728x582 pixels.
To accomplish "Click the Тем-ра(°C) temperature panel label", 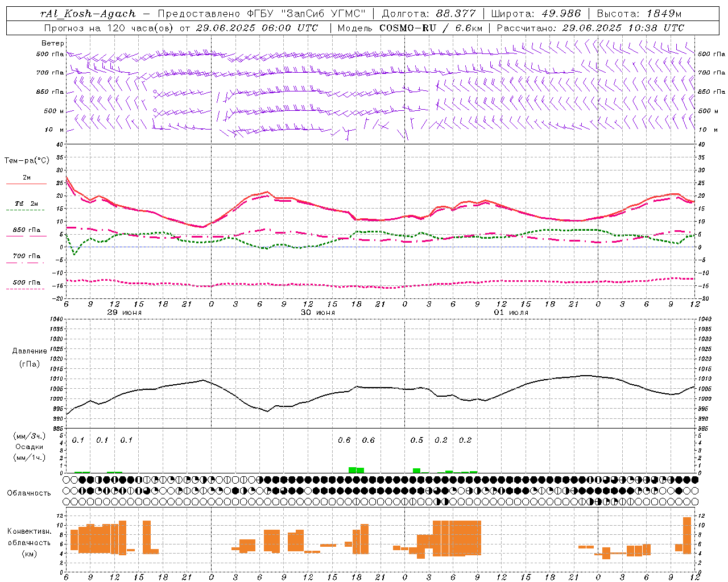I will (x=27, y=161).
